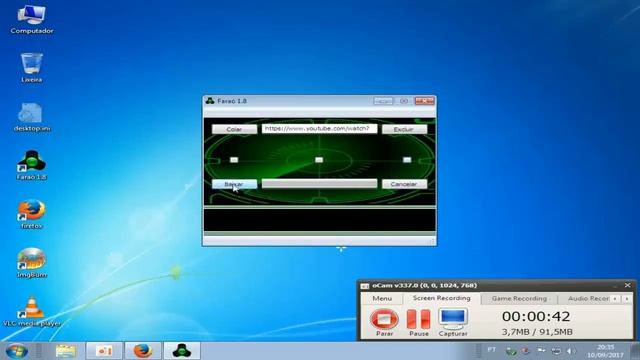Switch to the Audio Recording tab
This screenshot has width=640, height=360.
point(588,299)
